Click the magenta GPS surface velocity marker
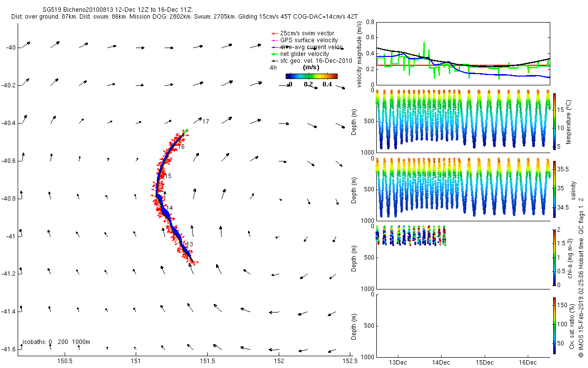This screenshot has width=588, height=368. [x=273, y=40]
